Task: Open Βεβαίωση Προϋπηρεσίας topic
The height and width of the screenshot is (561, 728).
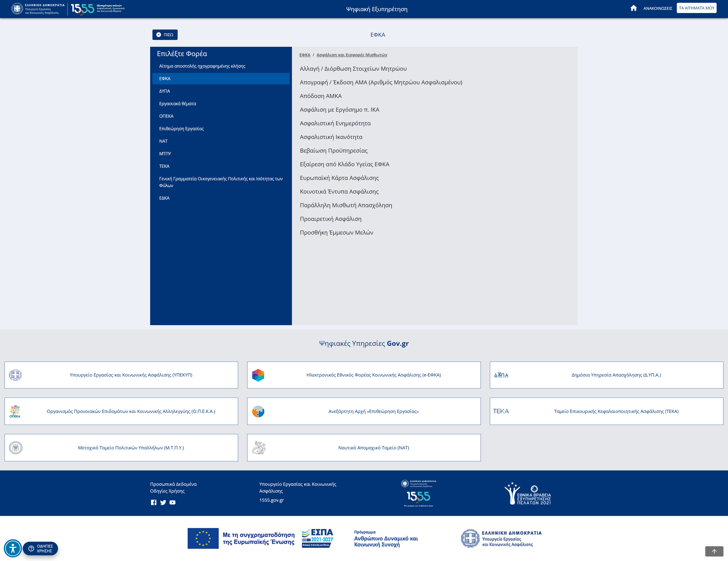Action: [x=334, y=151]
